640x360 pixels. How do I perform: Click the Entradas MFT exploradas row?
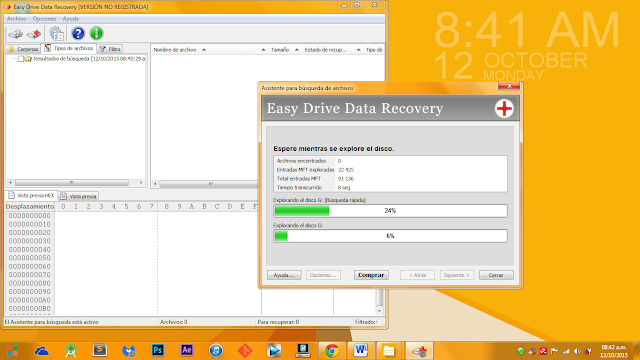click(390, 170)
